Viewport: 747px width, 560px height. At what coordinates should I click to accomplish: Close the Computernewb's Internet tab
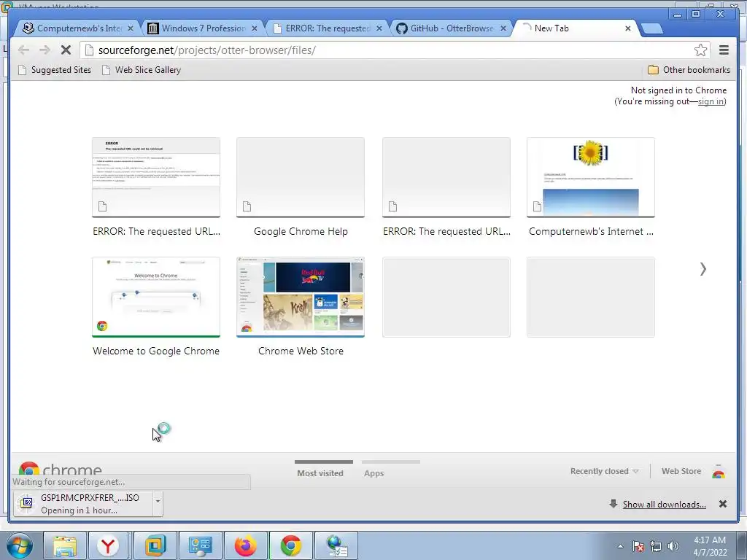pyautogui.click(x=131, y=28)
